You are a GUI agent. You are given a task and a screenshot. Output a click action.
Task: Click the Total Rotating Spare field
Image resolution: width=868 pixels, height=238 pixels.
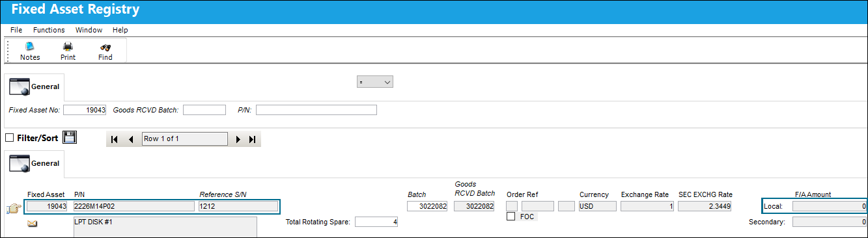coord(376,222)
